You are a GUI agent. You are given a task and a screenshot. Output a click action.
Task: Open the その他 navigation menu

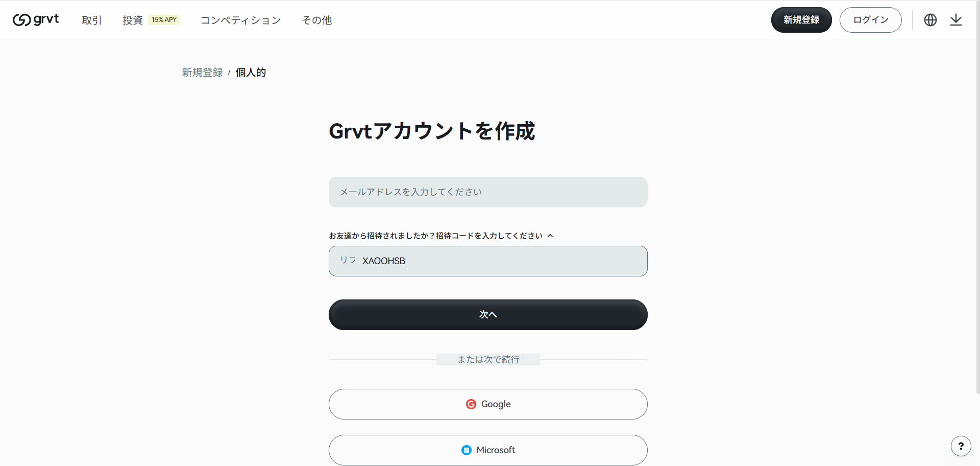point(316,20)
